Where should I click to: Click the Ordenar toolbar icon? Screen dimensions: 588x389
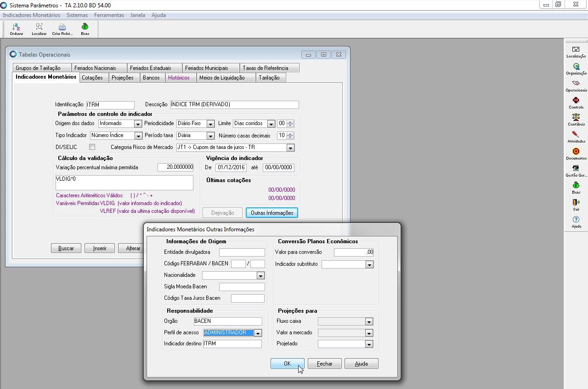coord(17,29)
